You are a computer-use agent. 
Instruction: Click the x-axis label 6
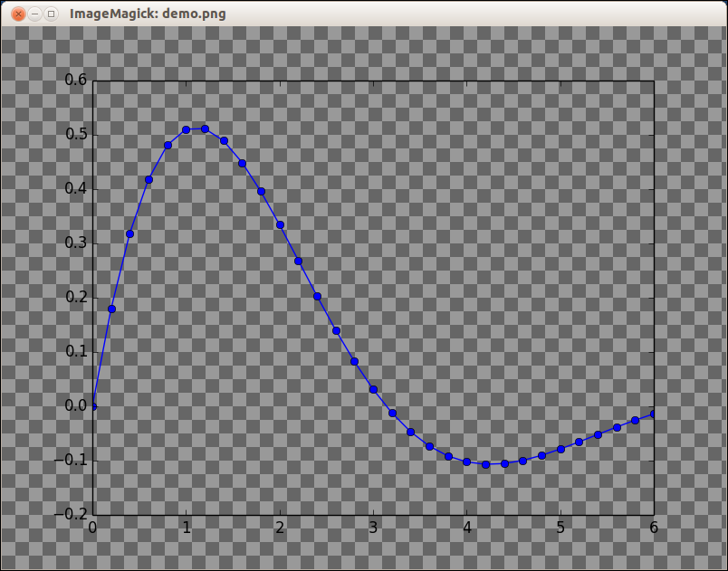point(654,528)
